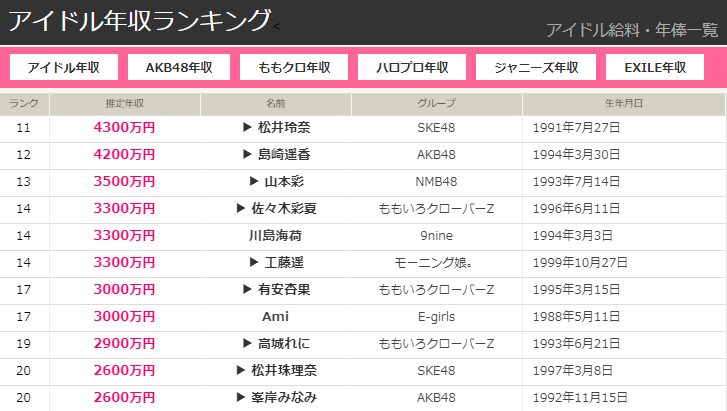The width and height of the screenshot is (727, 411).
Task: Expand the triangle arrow beside 島崎遥香
Action: point(247,154)
